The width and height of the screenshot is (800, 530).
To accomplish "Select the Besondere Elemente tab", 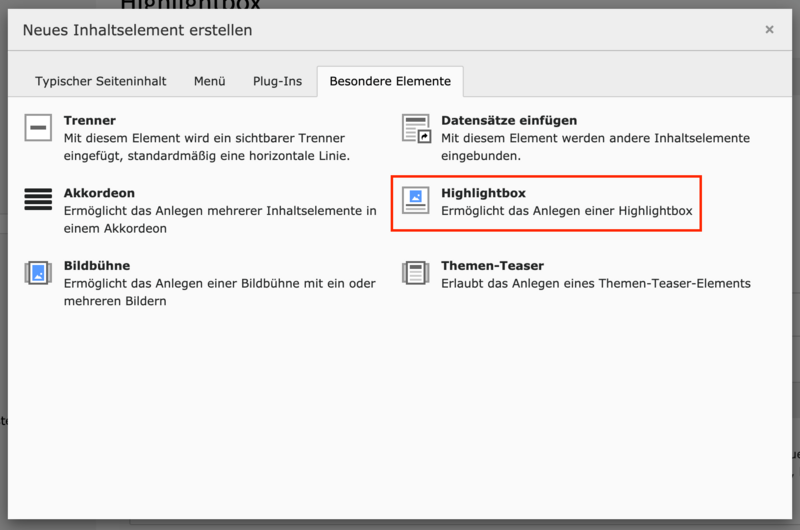I will pos(390,81).
